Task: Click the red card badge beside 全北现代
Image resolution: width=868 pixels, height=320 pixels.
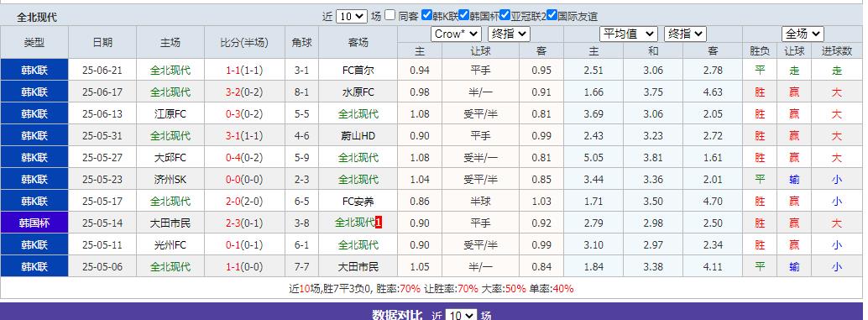Action: click(379, 223)
